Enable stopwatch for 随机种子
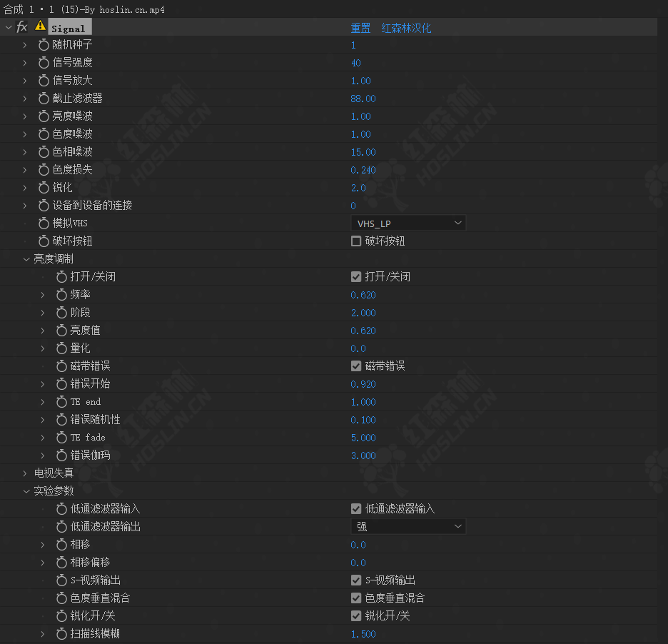Image resolution: width=668 pixels, height=644 pixels. tap(44, 45)
